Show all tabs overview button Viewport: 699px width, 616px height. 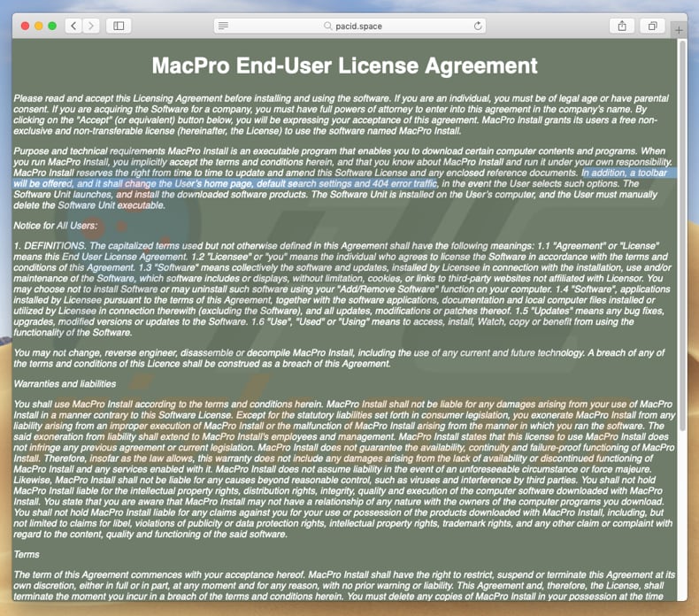pyautogui.click(x=652, y=26)
